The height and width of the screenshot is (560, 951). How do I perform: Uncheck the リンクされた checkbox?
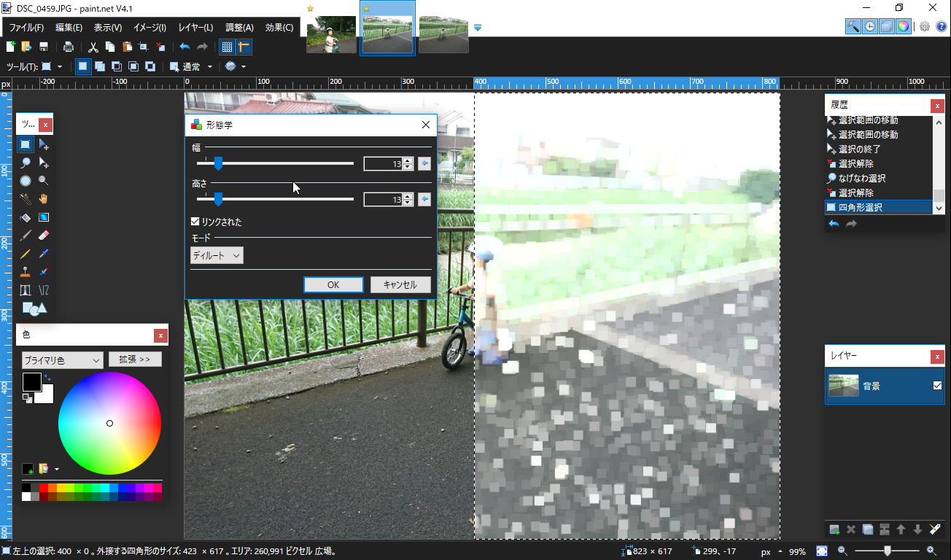(195, 222)
